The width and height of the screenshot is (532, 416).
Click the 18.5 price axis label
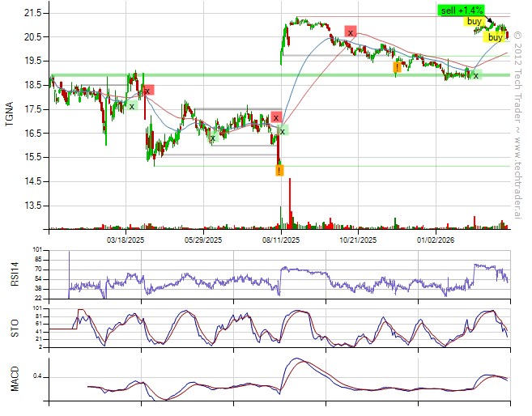[x=32, y=85]
